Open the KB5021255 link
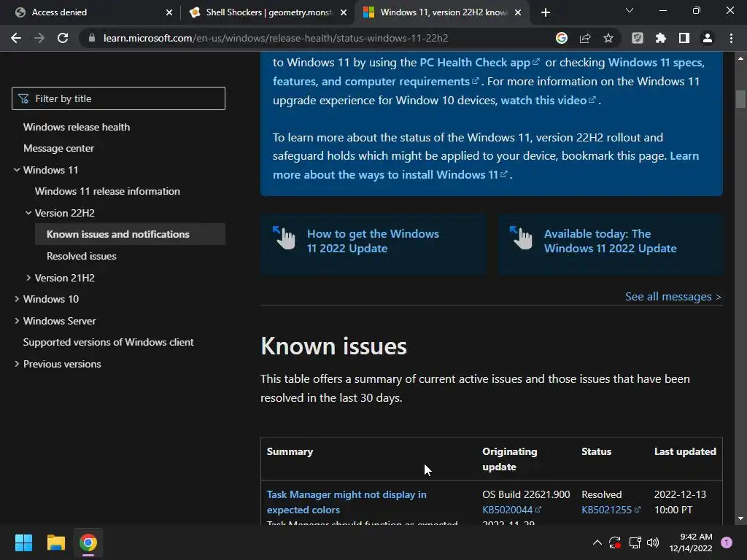The image size is (747, 560). coord(611,510)
